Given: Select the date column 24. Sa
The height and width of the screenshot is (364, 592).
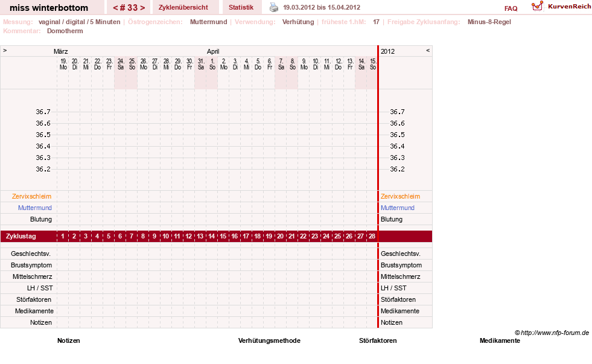Looking at the screenshot, I should coord(121,64).
